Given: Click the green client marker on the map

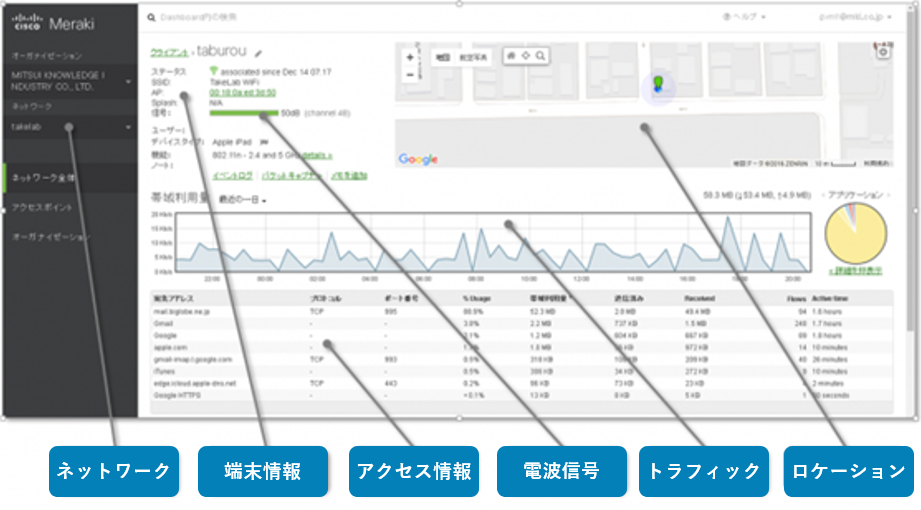Looking at the screenshot, I should [x=658, y=84].
